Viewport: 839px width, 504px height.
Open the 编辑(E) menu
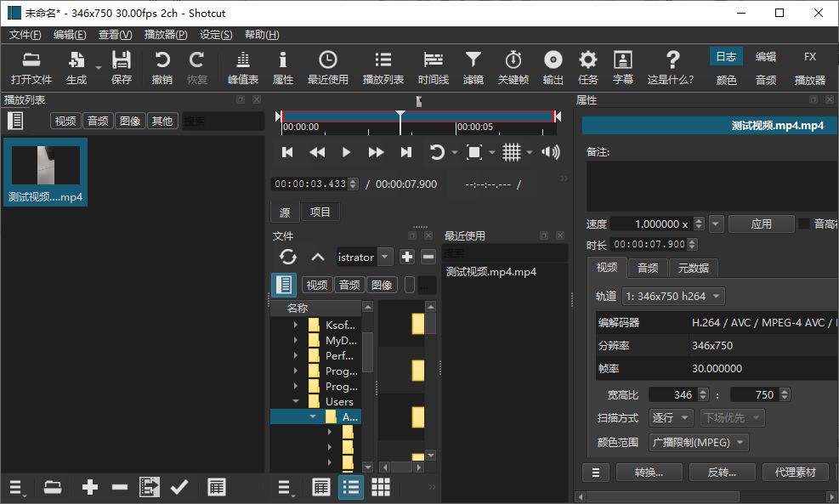click(70, 35)
